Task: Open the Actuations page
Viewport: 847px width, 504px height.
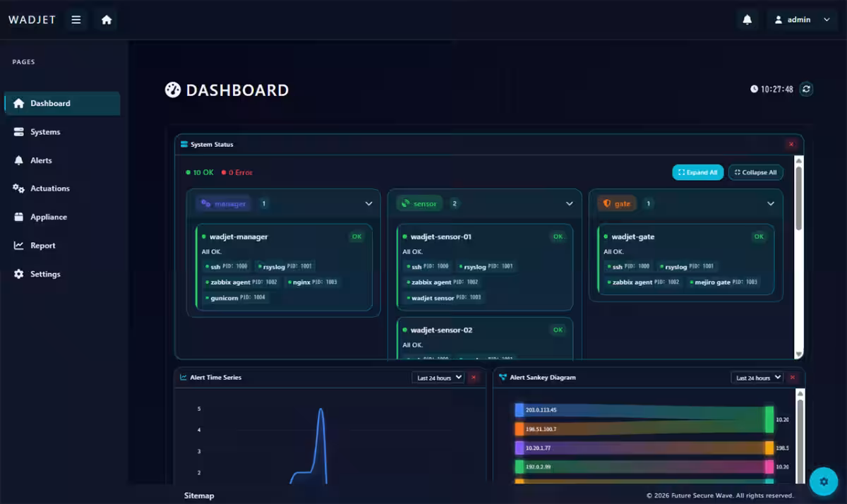Action: [x=62, y=188]
